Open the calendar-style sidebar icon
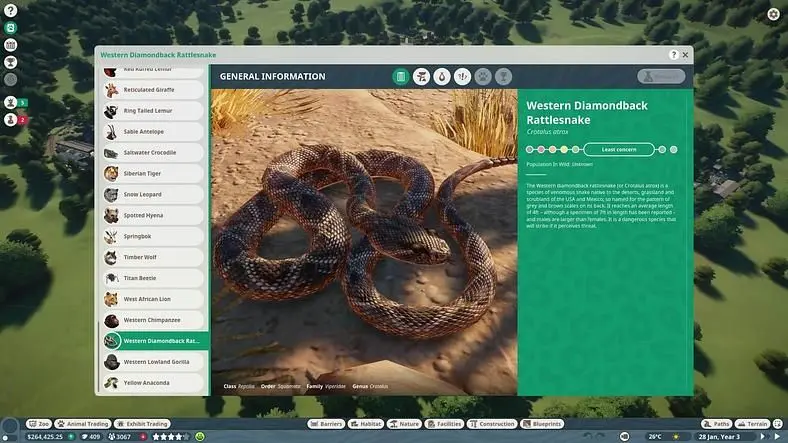The height and width of the screenshot is (443, 788). tap(11, 45)
